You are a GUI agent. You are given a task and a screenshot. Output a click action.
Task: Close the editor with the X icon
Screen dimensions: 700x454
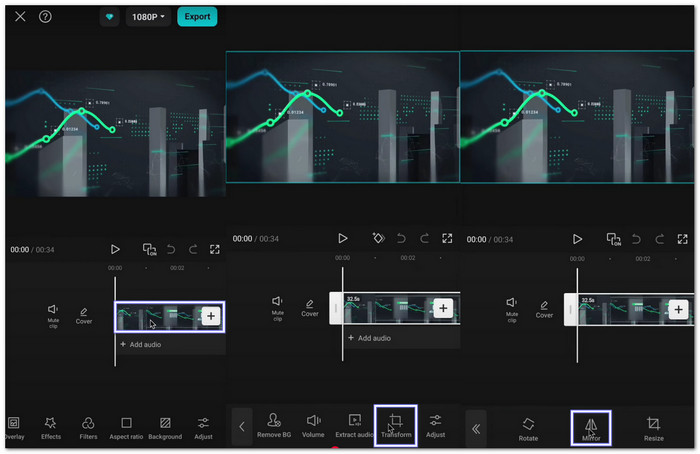coord(20,17)
